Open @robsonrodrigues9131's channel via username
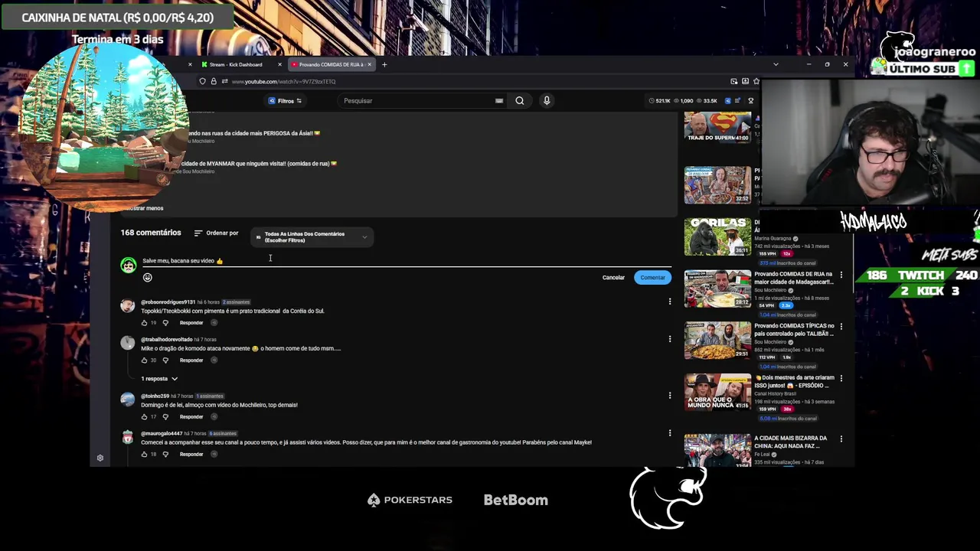 [168, 302]
